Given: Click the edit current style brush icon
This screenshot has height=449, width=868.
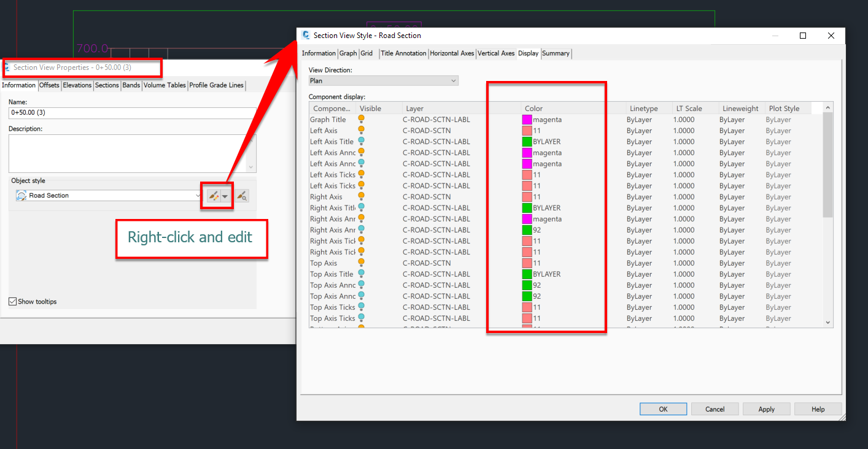Looking at the screenshot, I should [x=213, y=195].
